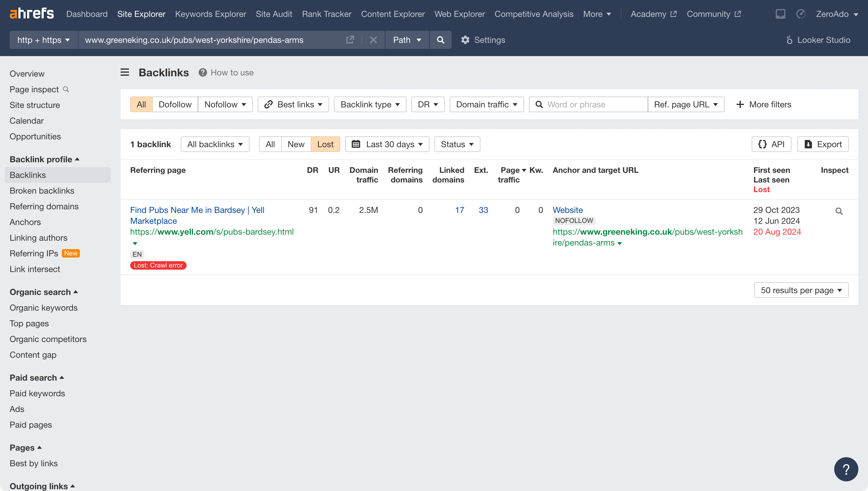Clear the URL input with X icon
The width and height of the screenshot is (868, 491).
point(373,40)
